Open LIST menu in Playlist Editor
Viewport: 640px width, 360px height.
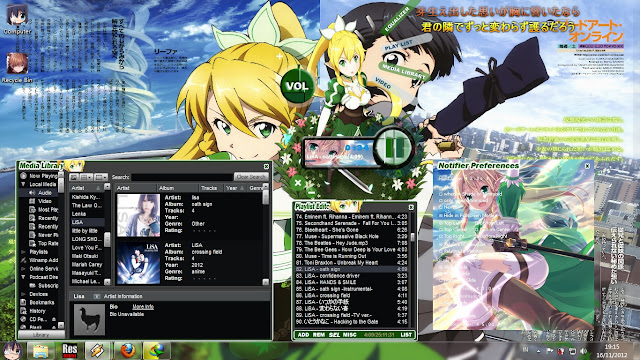coord(406,335)
